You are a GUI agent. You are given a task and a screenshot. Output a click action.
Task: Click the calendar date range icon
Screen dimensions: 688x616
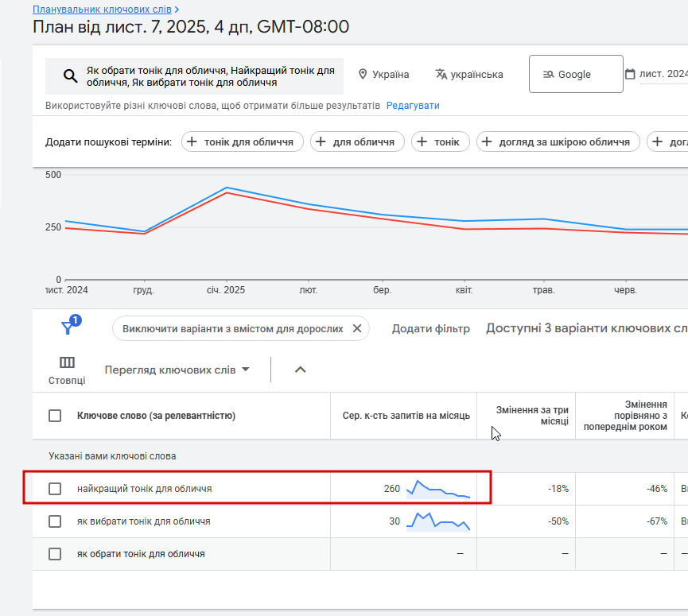tap(630, 75)
